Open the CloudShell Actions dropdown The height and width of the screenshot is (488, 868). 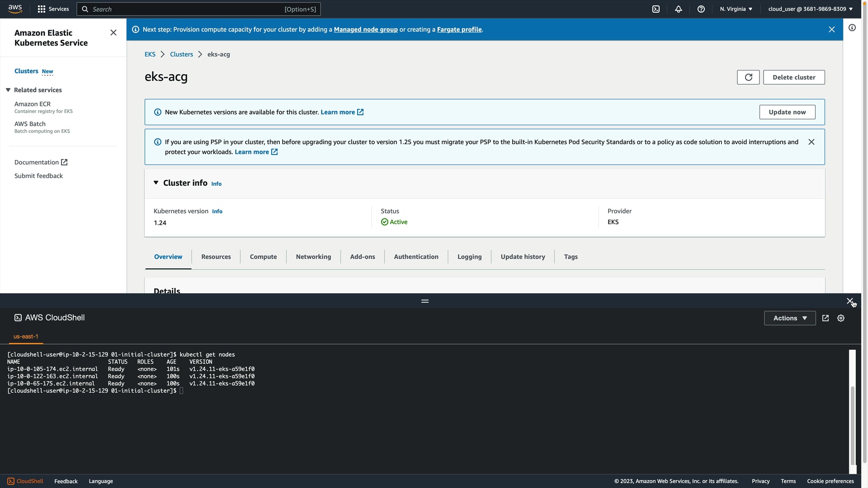tap(790, 318)
